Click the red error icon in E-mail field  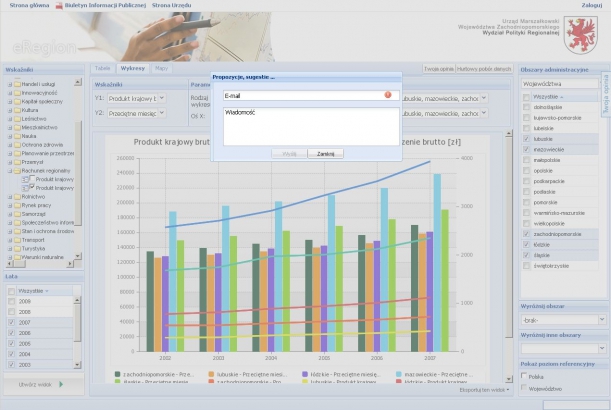pyautogui.click(x=387, y=95)
